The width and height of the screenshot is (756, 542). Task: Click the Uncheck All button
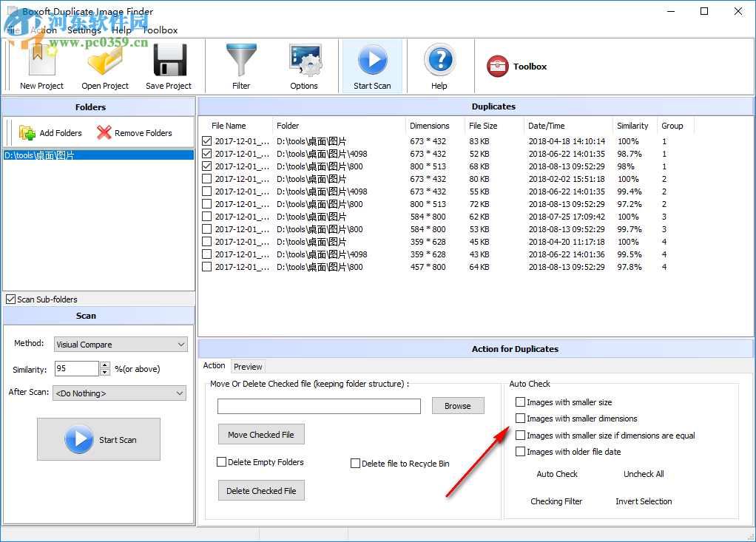point(643,474)
